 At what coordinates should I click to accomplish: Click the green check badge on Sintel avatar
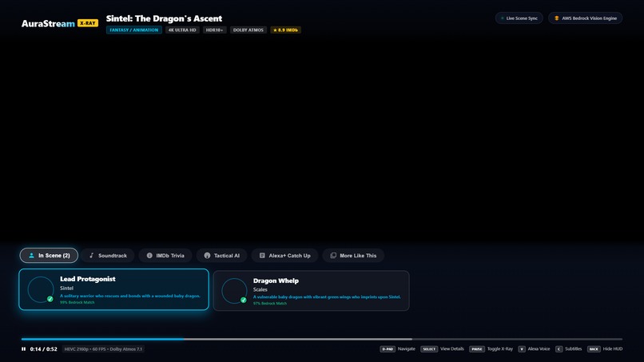(x=50, y=299)
